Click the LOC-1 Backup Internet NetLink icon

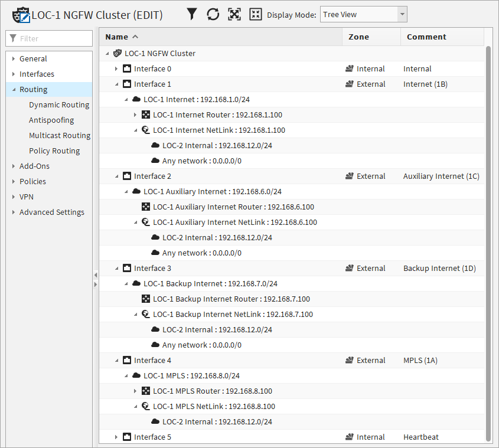coord(146,315)
